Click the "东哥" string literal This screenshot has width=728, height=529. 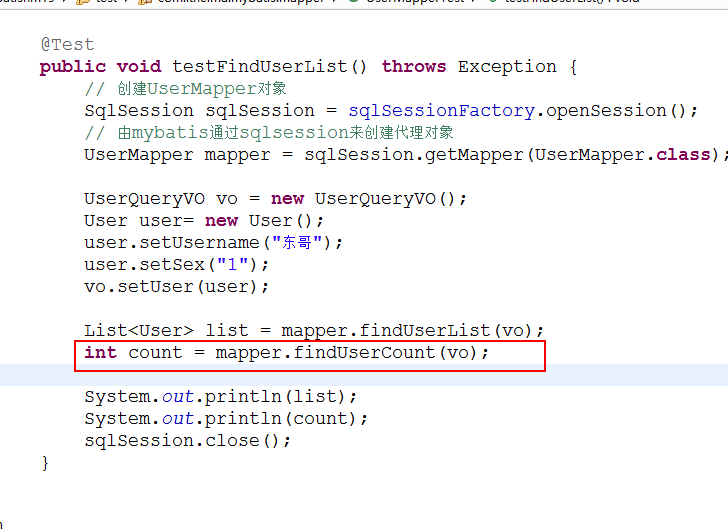point(297,243)
